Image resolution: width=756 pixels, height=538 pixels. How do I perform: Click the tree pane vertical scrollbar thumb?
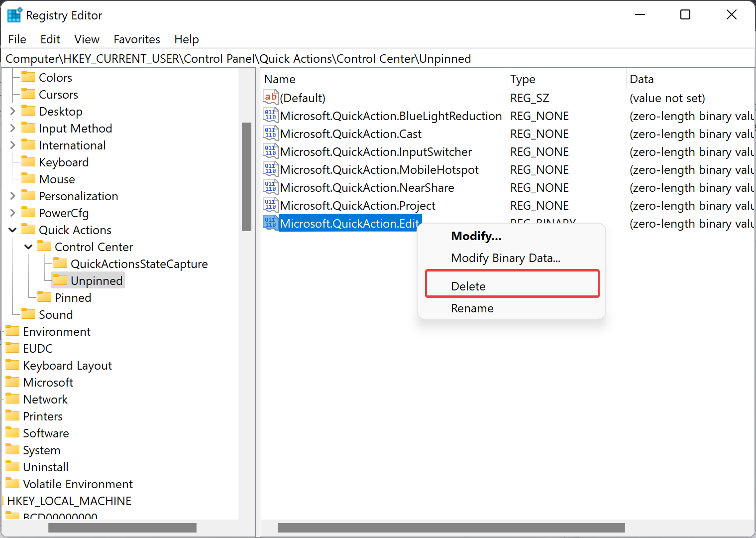[x=246, y=177]
